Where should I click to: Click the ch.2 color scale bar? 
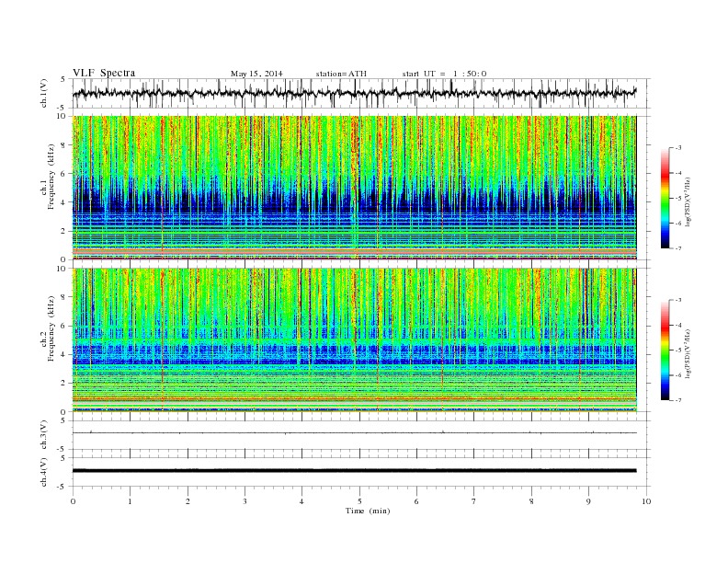click(665, 350)
